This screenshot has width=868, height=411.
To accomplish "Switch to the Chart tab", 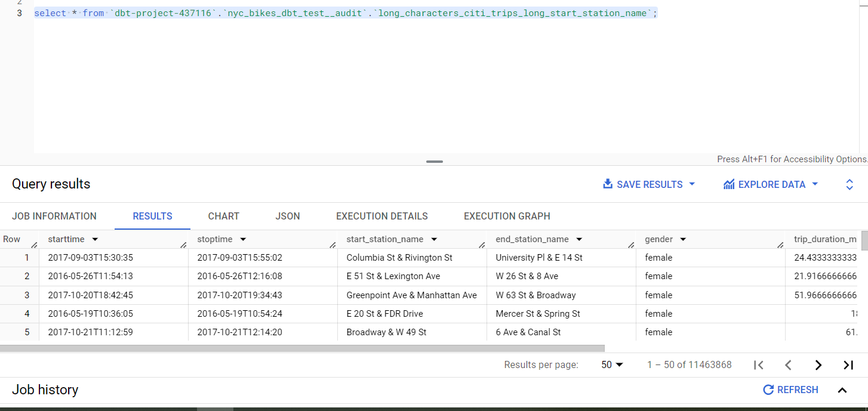I will pyautogui.click(x=223, y=216).
